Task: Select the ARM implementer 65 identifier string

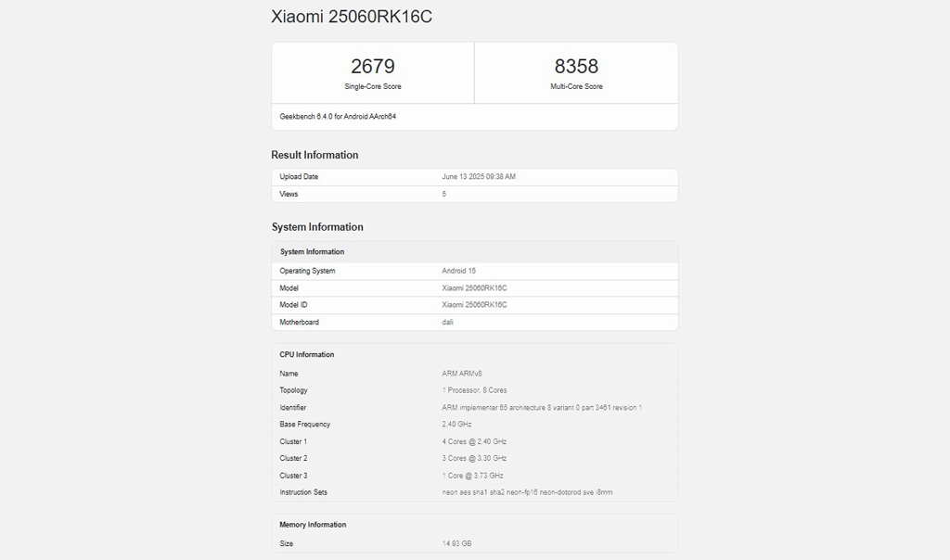Action: click(x=542, y=407)
